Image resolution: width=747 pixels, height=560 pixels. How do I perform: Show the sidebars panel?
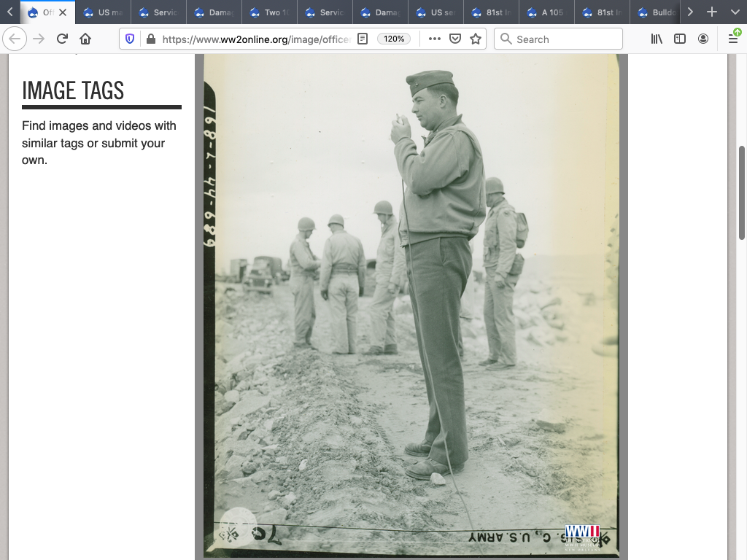click(x=680, y=39)
